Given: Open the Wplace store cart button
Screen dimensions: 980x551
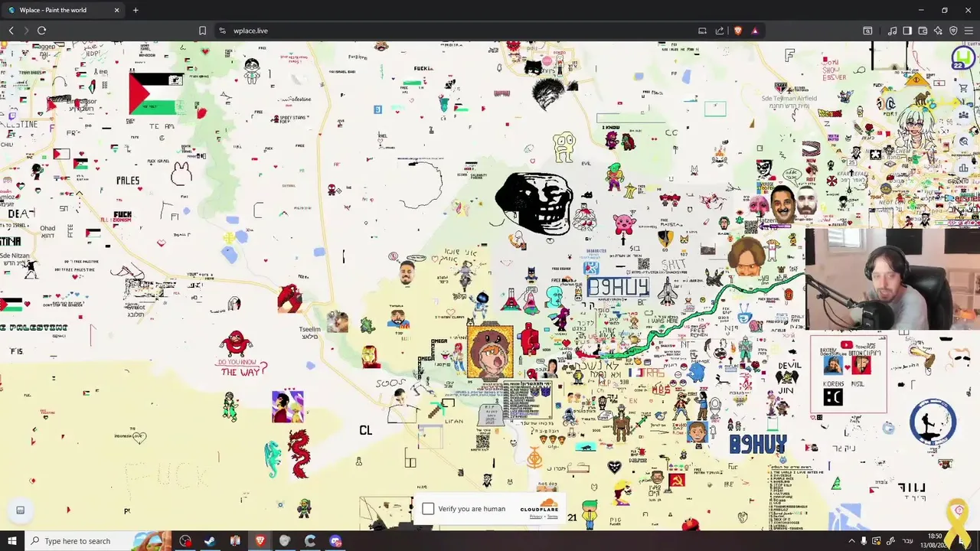Looking at the screenshot, I should pyautogui.click(x=964, y=89).
